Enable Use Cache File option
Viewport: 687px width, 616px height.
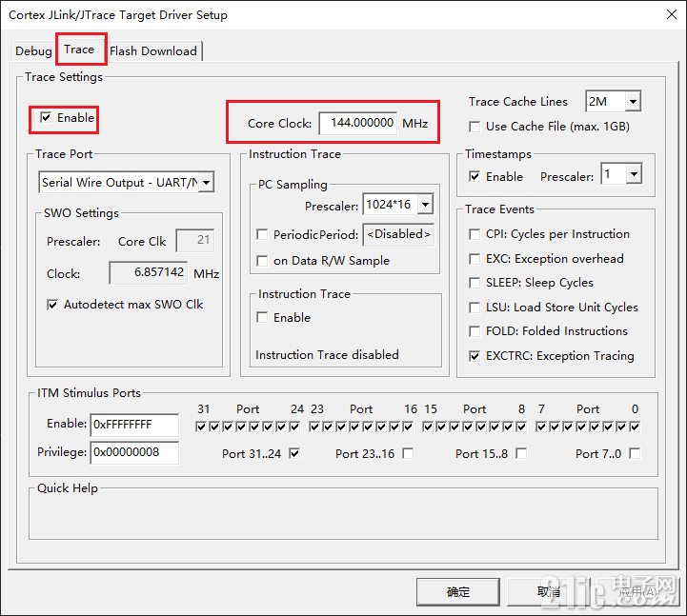[475, 127]
